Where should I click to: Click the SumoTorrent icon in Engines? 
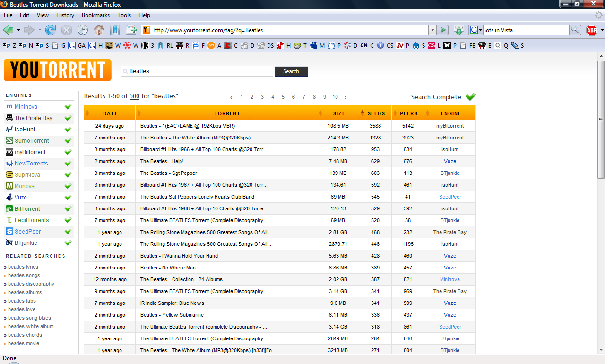click(9, 140)
